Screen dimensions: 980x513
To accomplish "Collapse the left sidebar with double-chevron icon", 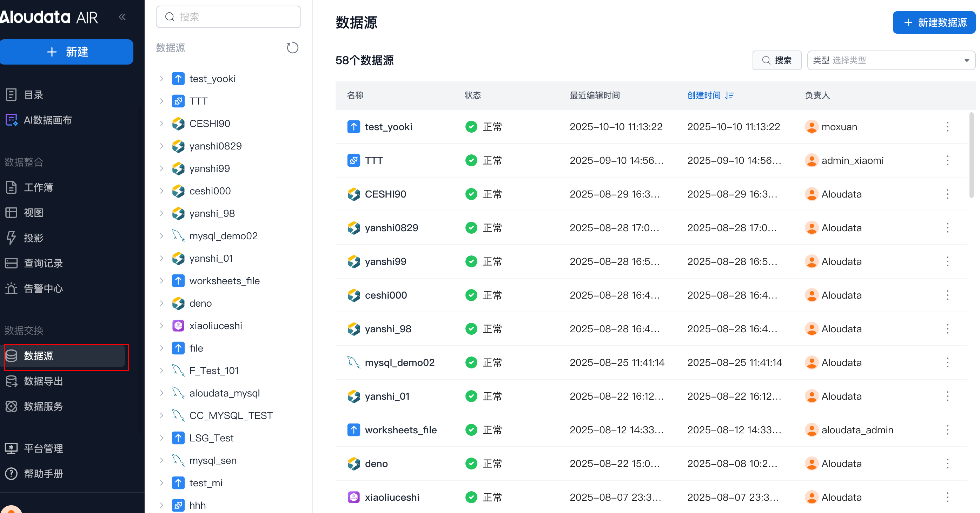I will (x=122, y=17).
